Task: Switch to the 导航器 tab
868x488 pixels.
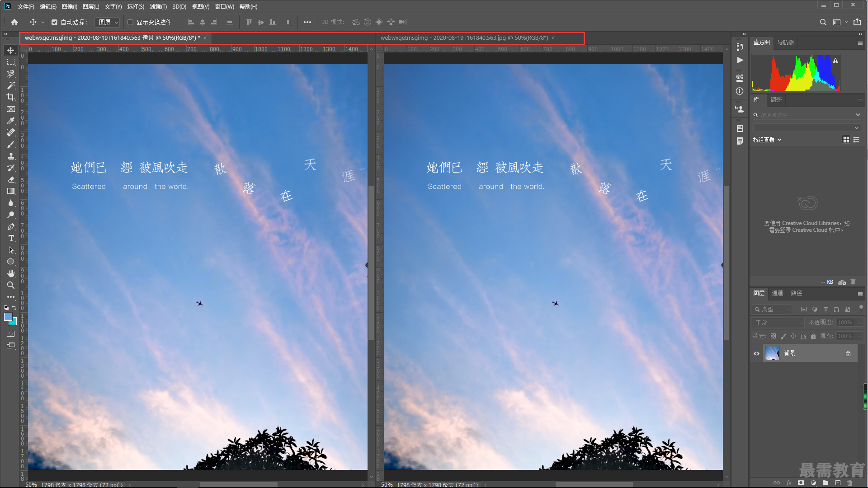Action: pyautogui.click(x=786, y=42)
